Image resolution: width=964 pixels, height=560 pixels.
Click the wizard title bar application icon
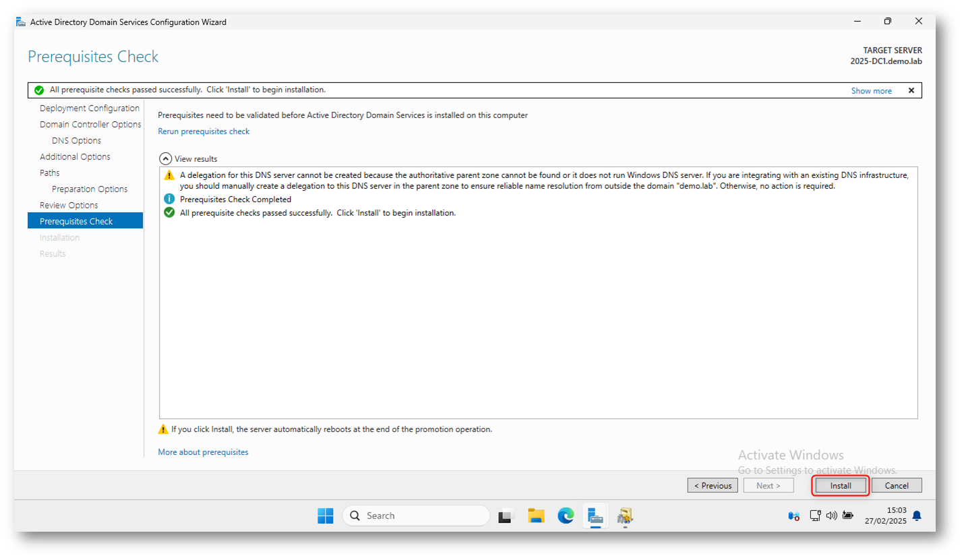[x=21, y=22]
